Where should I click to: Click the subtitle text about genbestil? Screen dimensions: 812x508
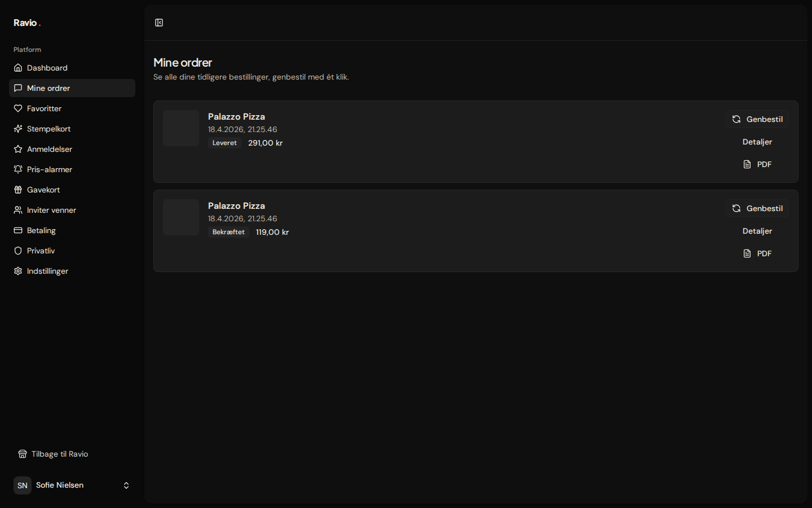[x=251, y=77]
